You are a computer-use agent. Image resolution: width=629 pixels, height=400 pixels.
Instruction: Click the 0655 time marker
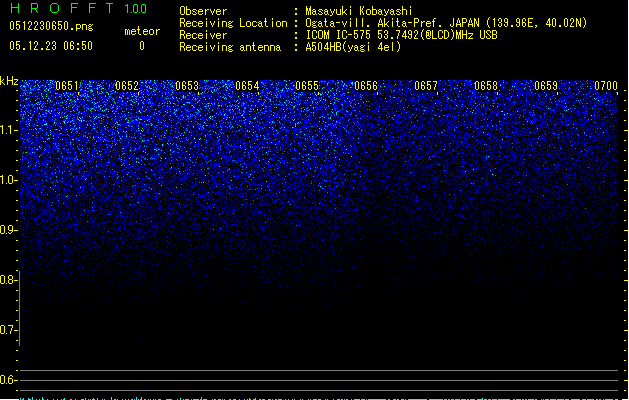pyautogui.click(x=307, y=86)
